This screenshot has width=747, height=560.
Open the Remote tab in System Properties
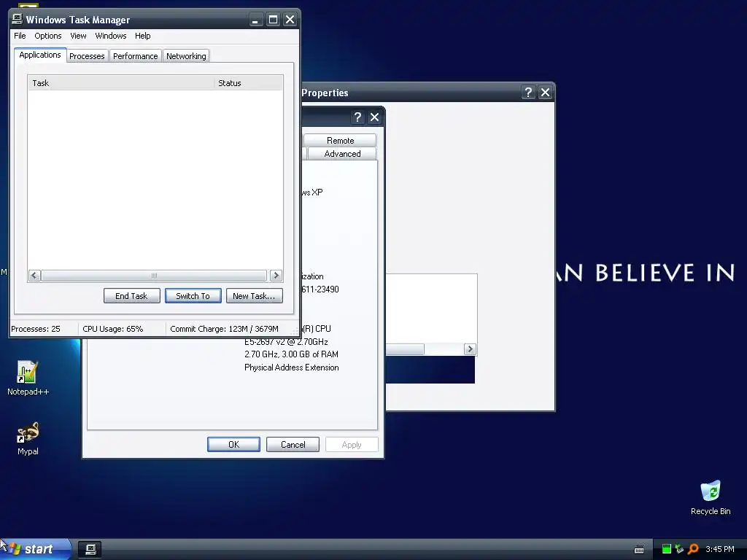340,141
